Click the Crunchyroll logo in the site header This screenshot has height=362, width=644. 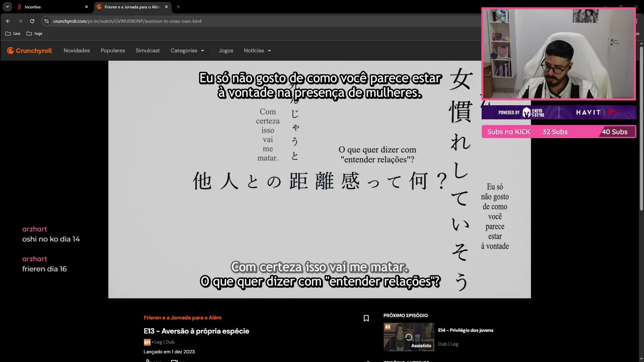pos(29,51)
